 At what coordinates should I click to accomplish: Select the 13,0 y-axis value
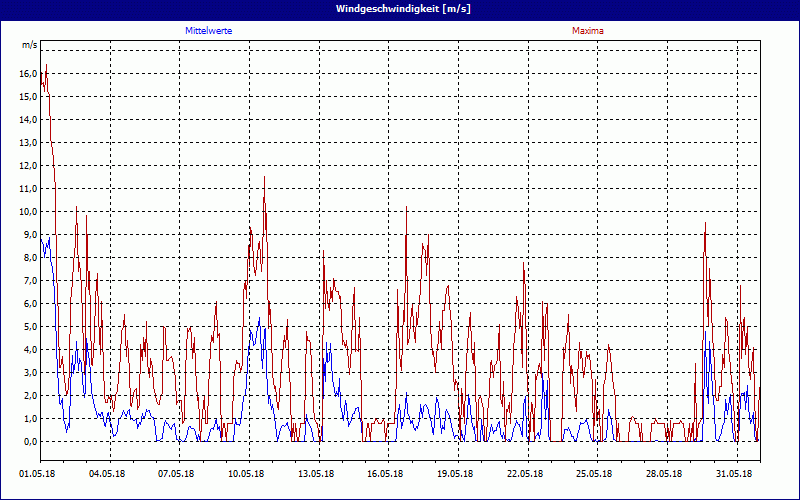(x=28, y=142)
